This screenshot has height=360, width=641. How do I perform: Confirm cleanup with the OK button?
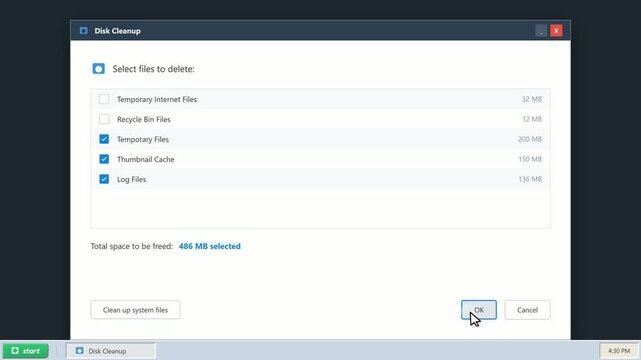479,310
